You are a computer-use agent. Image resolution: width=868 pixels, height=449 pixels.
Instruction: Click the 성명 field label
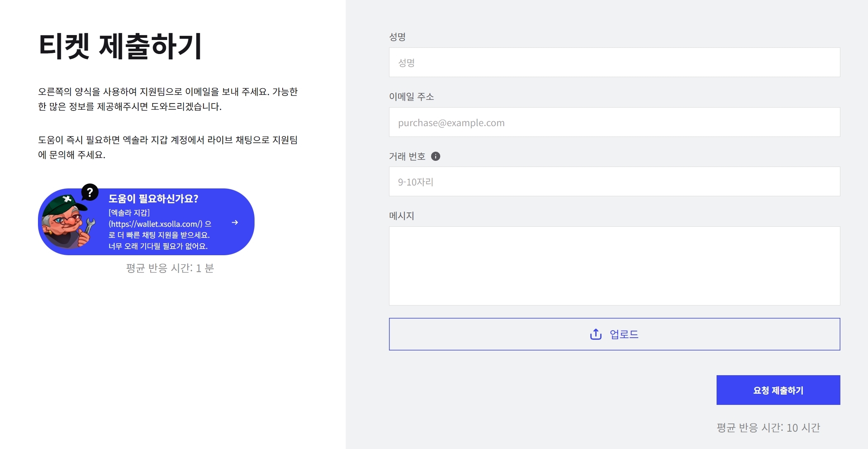coord(397,37)
